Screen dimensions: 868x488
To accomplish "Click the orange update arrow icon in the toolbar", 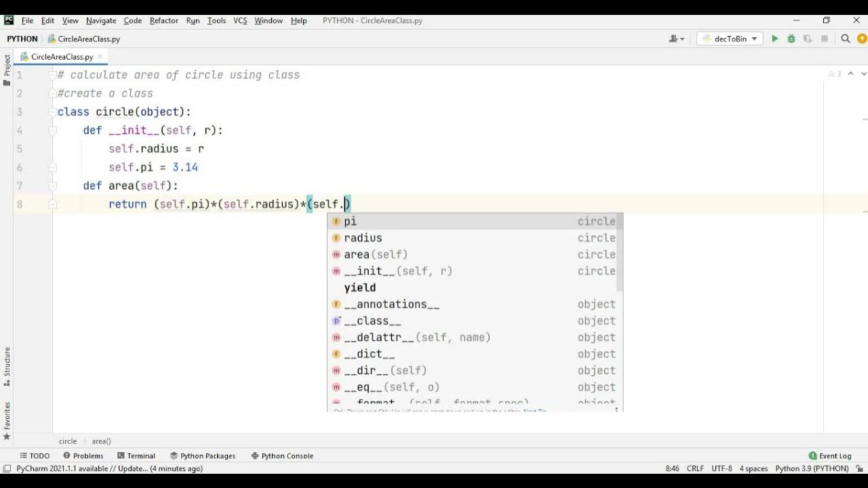I will [862, 39].
